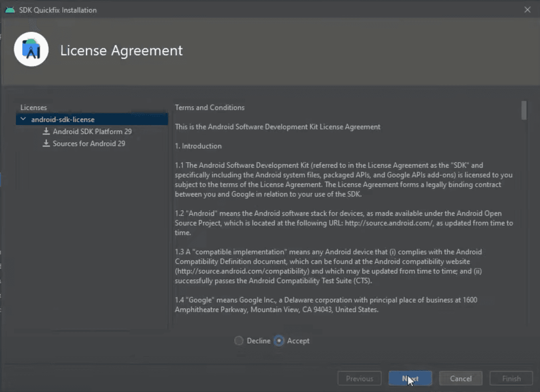Click the Android Studio logo in the header
Image resolution: width=540 pixels, height=392 pixels.
(31, 49)
